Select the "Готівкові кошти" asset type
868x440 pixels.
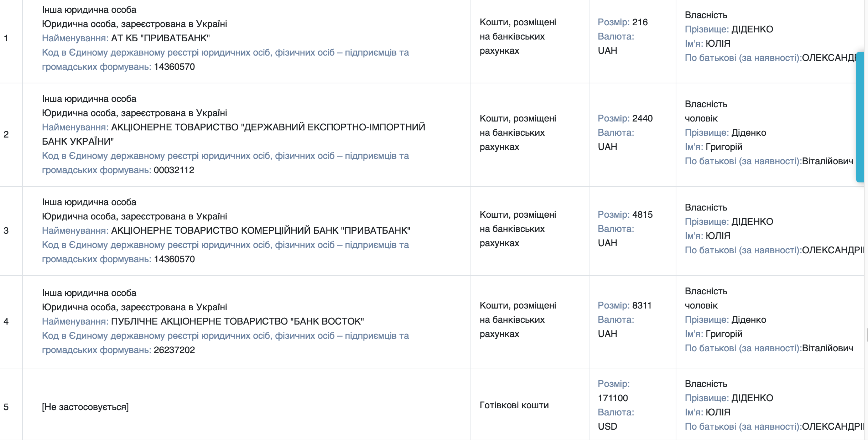[x=514, y=405]
